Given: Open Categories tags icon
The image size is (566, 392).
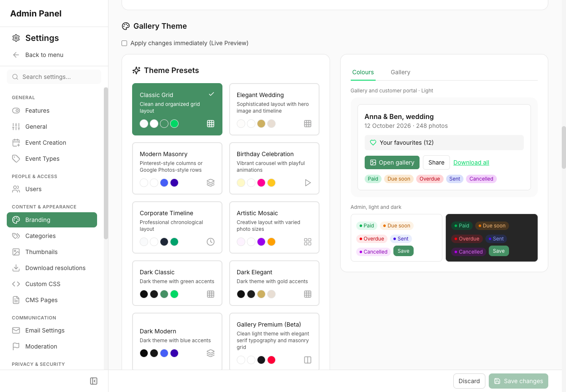Looking at the screenshot, I should pyautogui.click(x=16, y=236).
